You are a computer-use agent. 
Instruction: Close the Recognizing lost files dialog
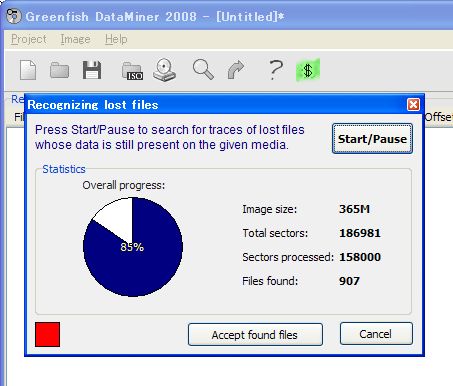point(413,105)
